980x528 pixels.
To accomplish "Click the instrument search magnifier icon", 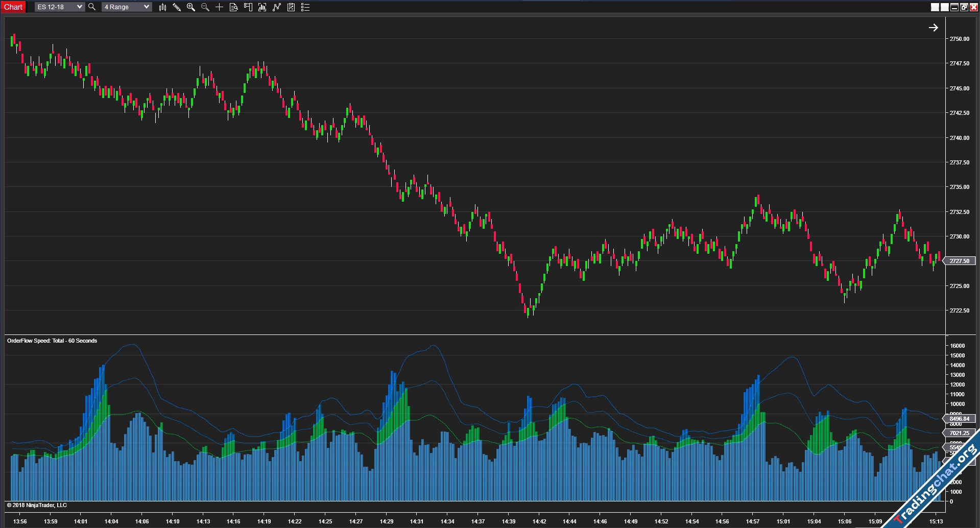I will pyautogui.click(x=92, y=7).
